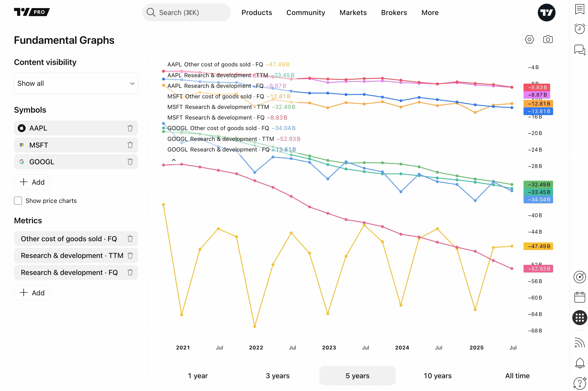Click the magnifier icon in search box
The image size is (588, 391).
tap(151, 12)
